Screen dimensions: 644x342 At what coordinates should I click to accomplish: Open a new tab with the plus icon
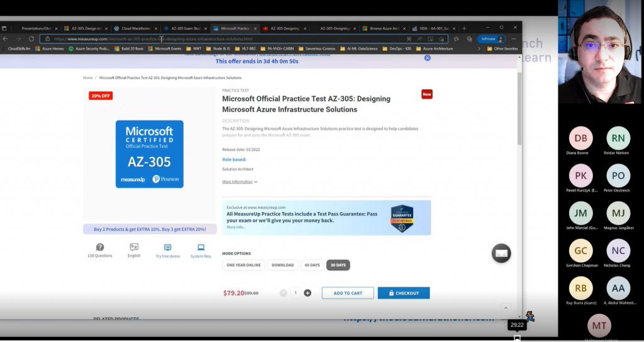(x=464, y=28)
